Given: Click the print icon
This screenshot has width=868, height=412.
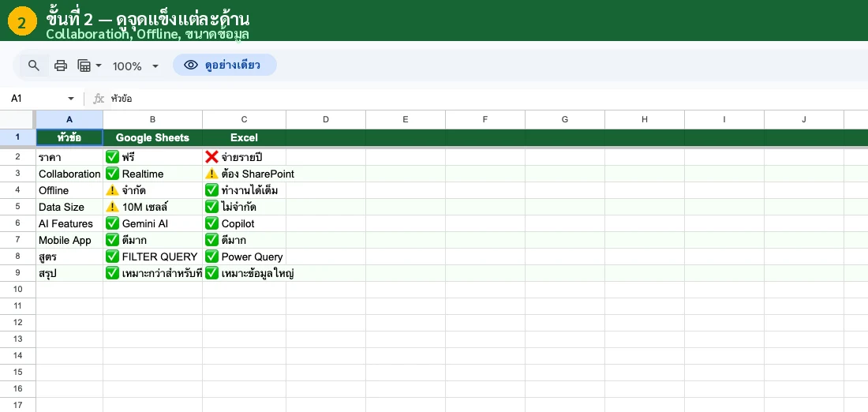Looking at the screenshot, I should pos(60,66).
